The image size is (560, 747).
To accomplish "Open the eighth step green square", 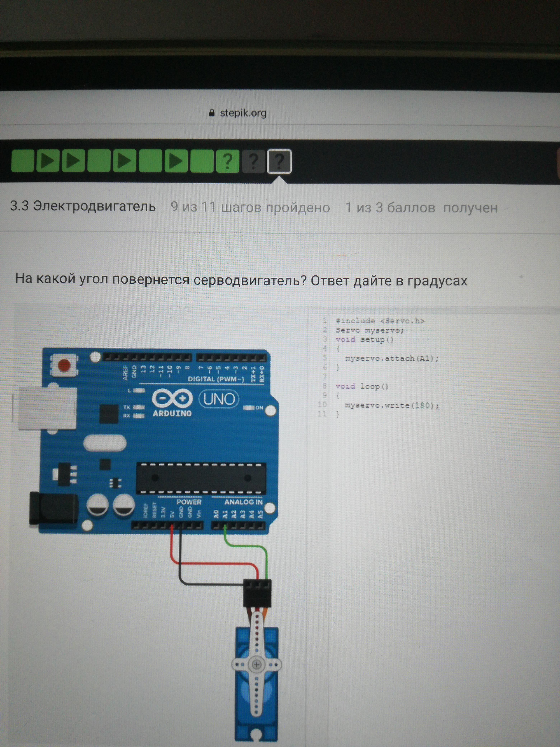I will [x=202, y=161].
